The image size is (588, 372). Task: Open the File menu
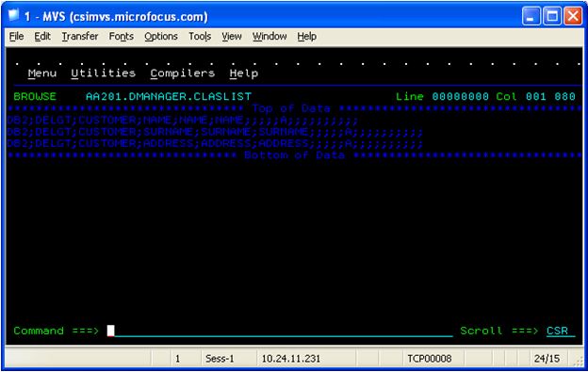point(16,37)
